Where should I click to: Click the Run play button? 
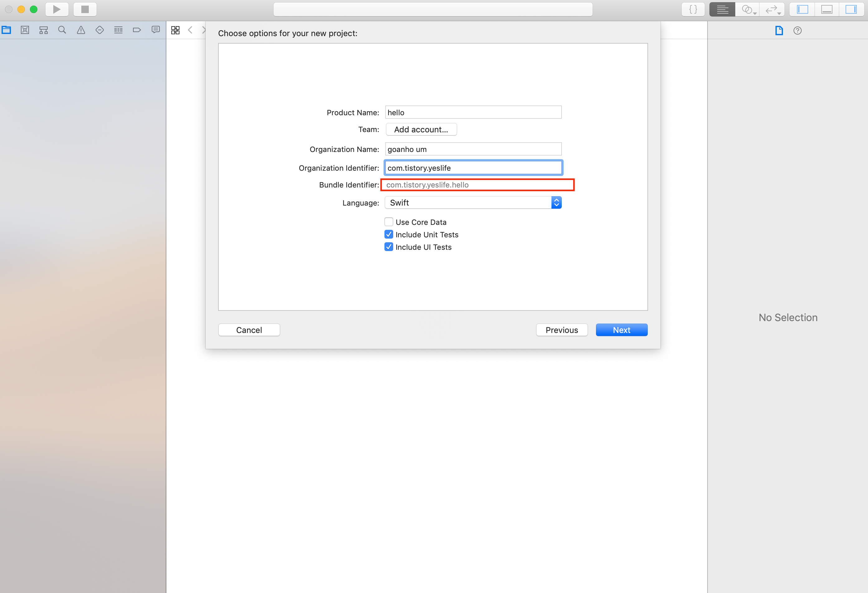point(57,9)
